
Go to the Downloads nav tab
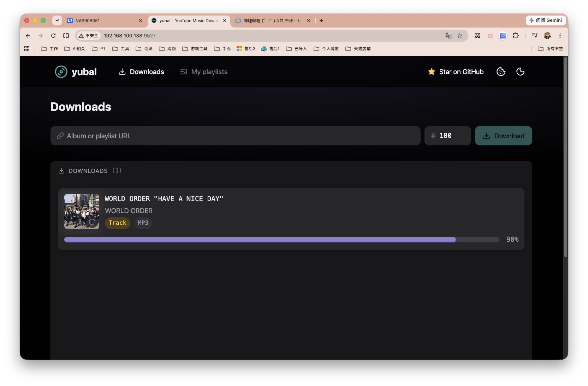click(141, 72)
